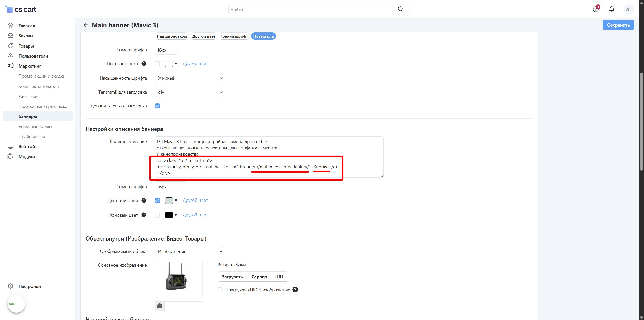Click the drone controller image thumbnail
This screenshot has height=320, width=644.
[x=178, y=279]
